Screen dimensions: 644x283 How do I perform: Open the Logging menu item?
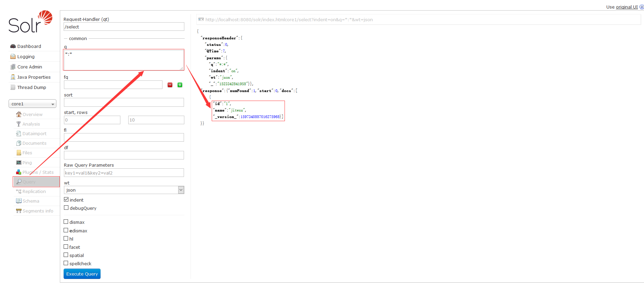click(26, 56)
